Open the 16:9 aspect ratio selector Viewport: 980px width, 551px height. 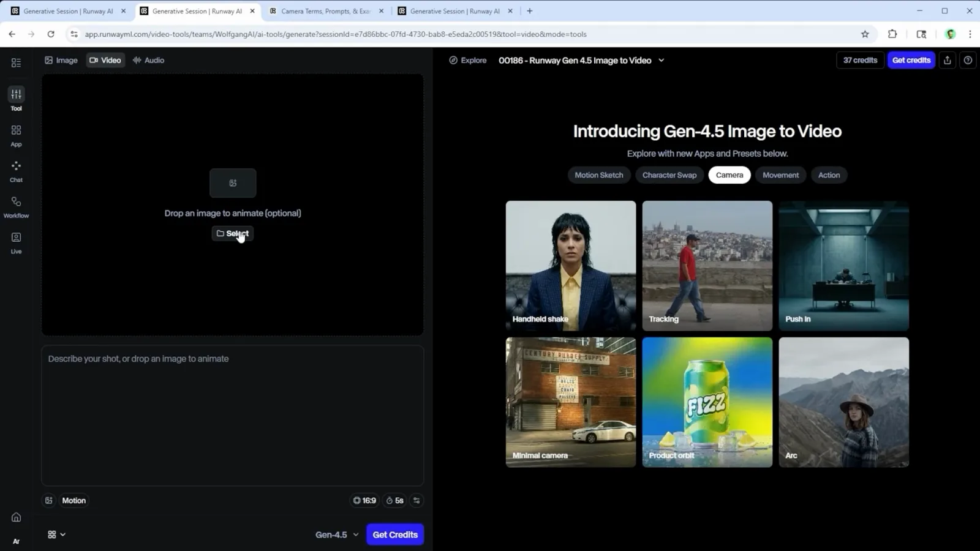364,500
